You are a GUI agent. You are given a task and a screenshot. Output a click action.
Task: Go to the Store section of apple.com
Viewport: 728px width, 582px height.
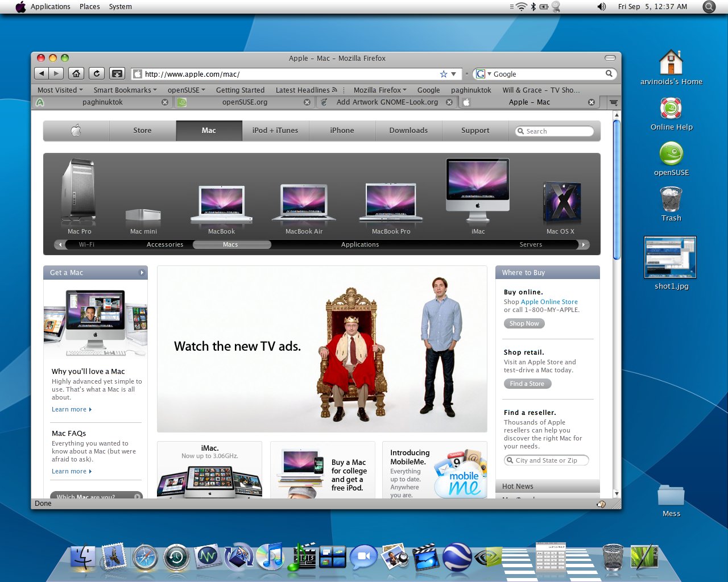coord(142,130)
